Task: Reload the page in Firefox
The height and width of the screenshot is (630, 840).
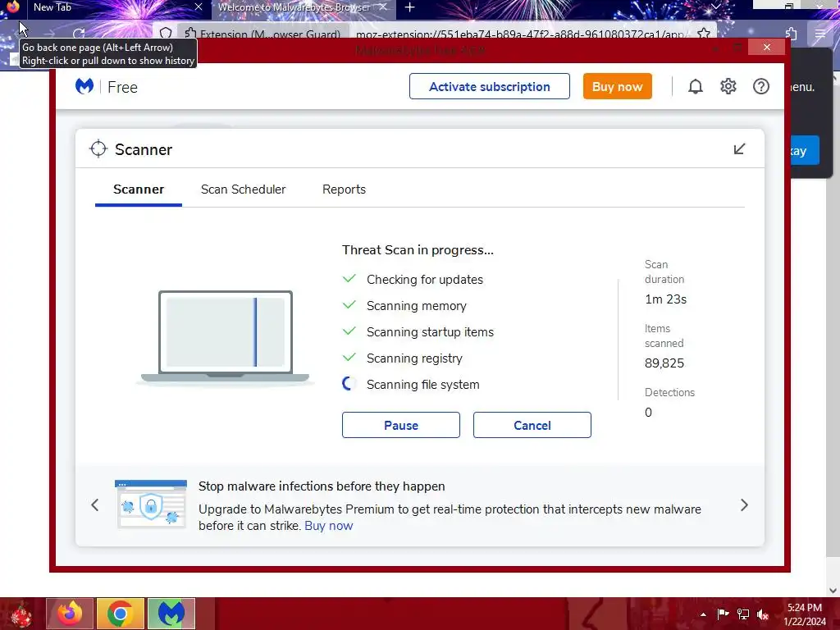Action: (79, 33)
